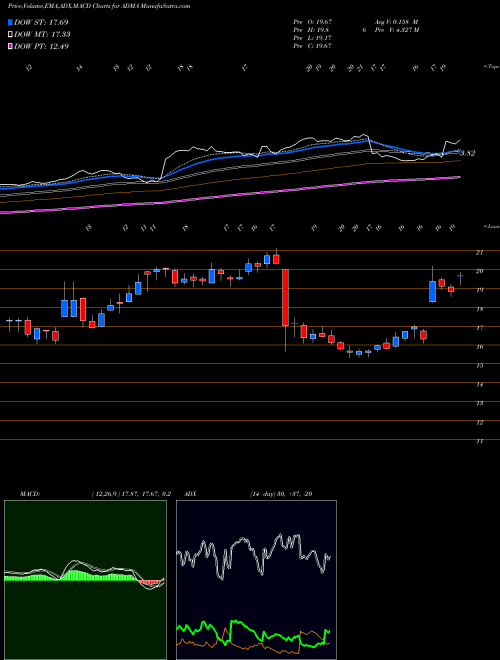Click the 'Pre H: 19.8' high value
Screen dimensions: 500x660
tap(311, 30)
